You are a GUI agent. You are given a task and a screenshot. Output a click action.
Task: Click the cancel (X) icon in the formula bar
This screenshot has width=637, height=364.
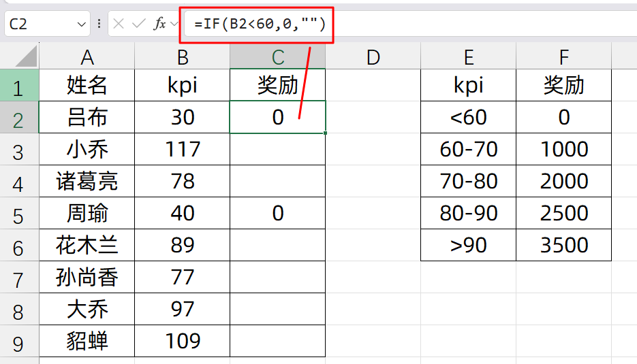click(x=119, y=24)
